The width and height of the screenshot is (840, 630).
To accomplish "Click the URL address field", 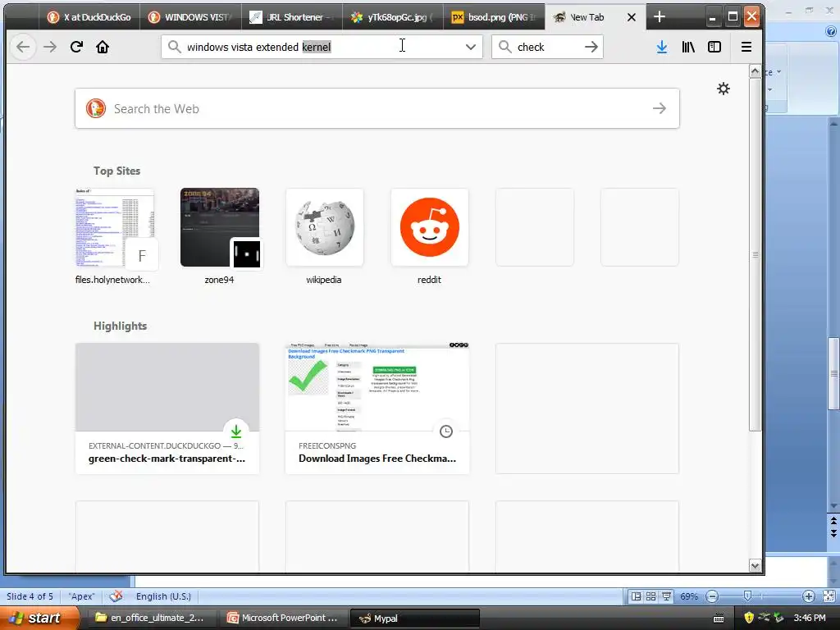I will pyautogui.click(x=322, y=47).
